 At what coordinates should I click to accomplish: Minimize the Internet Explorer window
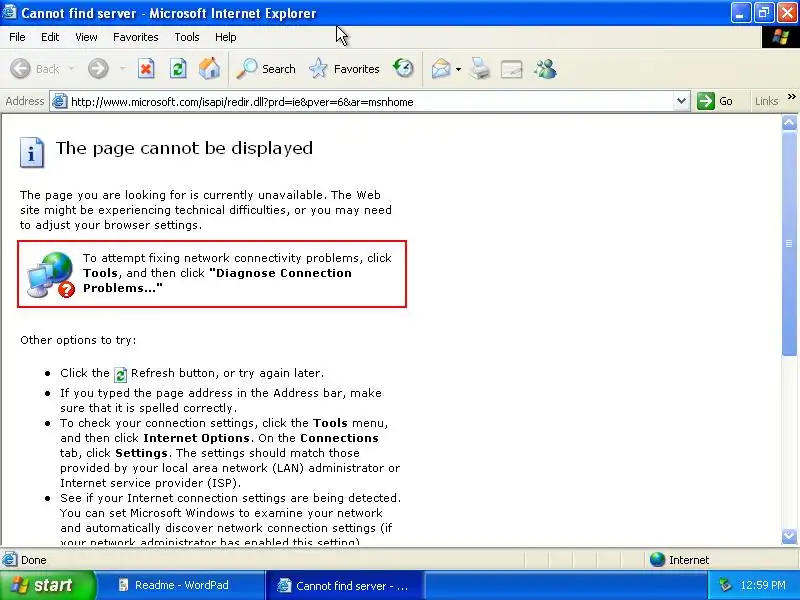(740, 12)
